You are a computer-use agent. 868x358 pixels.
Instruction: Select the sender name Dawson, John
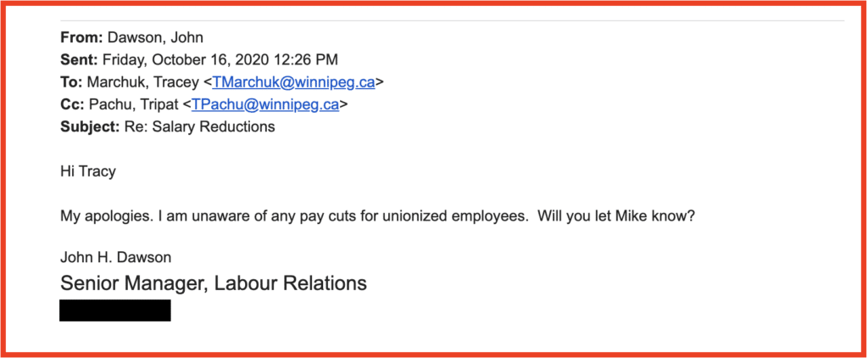point(155,37)
